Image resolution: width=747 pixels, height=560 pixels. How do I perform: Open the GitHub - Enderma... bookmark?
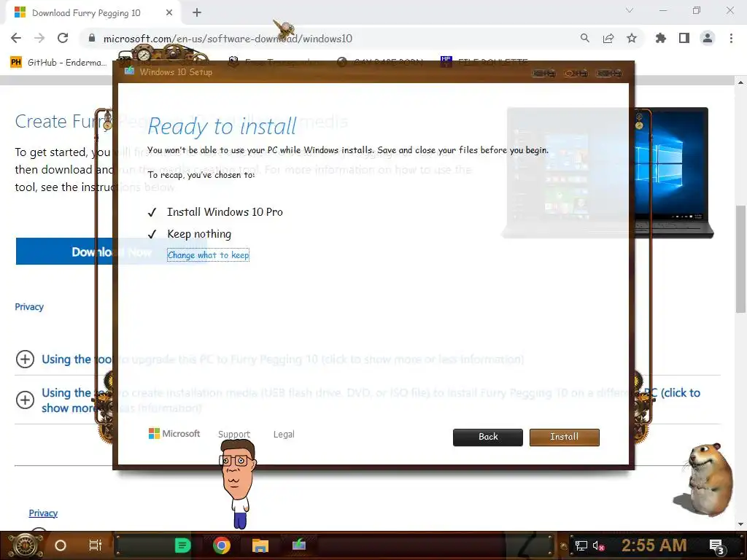pos(58,63)
